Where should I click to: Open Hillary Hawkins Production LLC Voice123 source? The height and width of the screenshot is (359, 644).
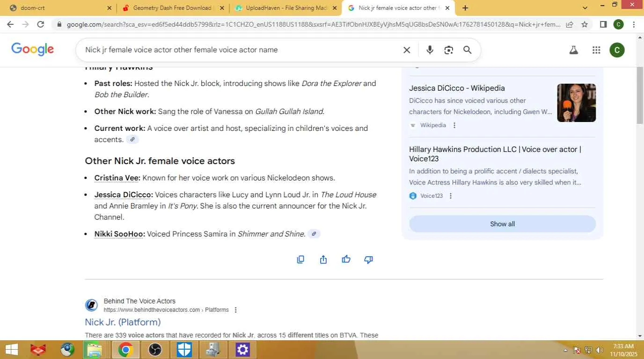[x=495, y=154]
